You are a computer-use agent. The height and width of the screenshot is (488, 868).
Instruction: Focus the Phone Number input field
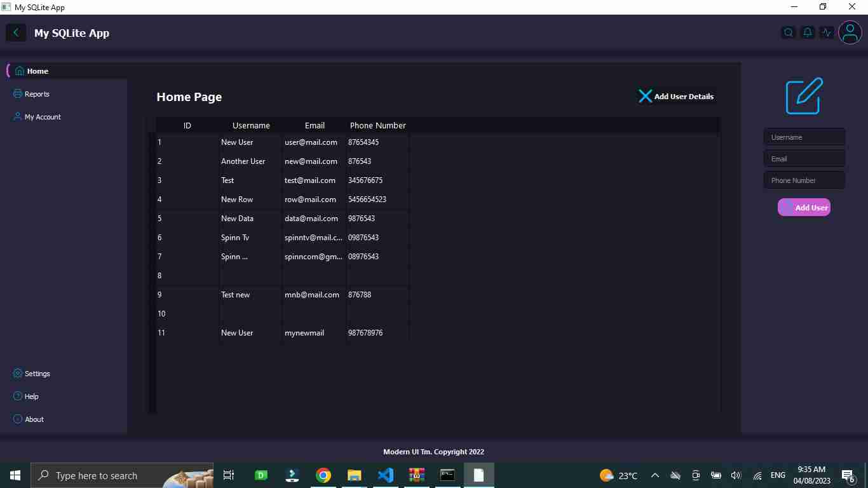[x=804, y=180]
